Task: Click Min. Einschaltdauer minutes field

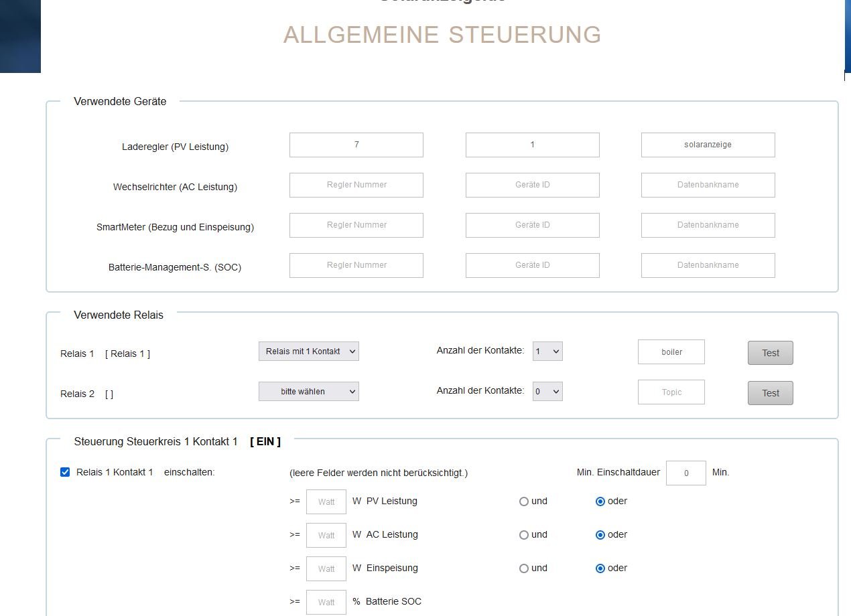Action: click(685, 473)
